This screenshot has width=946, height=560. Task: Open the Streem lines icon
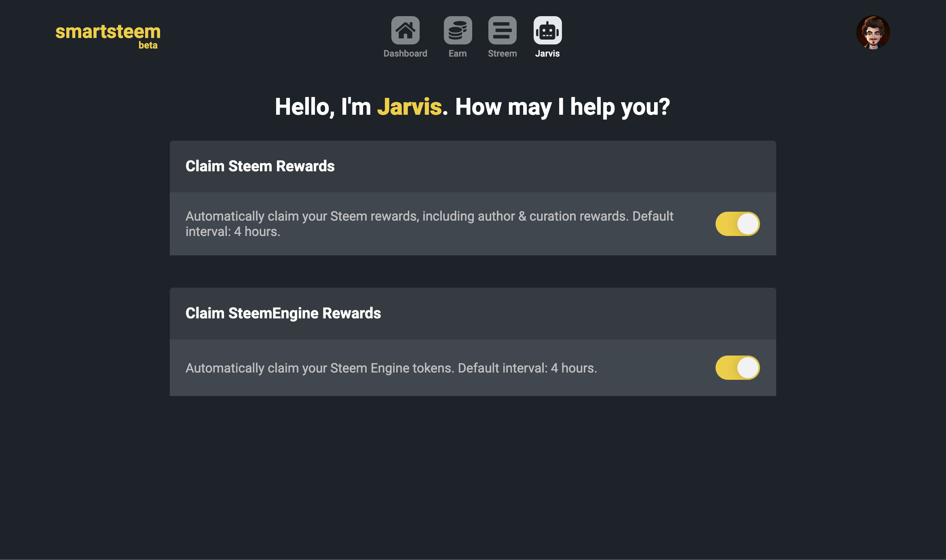click(x=502, y=30)
